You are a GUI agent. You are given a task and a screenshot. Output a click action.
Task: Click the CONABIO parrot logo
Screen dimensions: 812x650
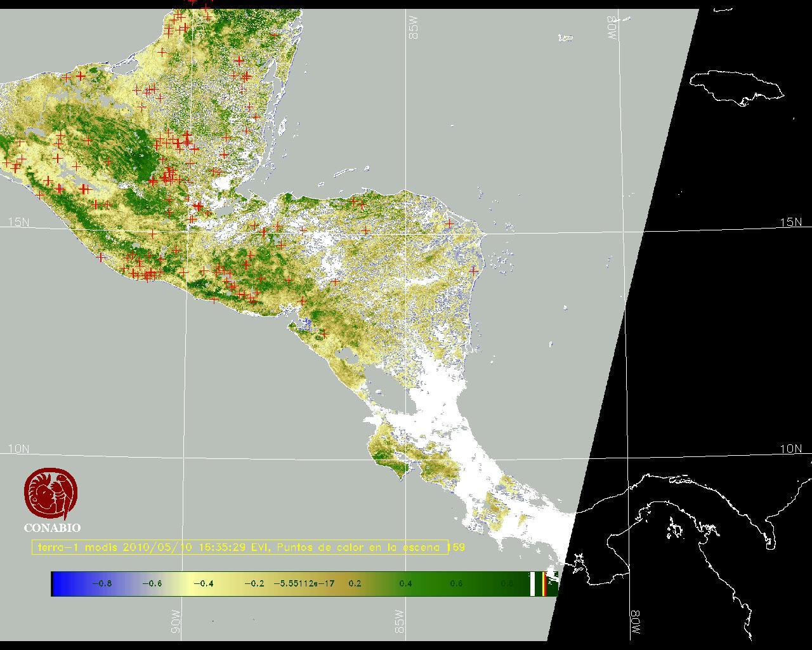point(51,493)
